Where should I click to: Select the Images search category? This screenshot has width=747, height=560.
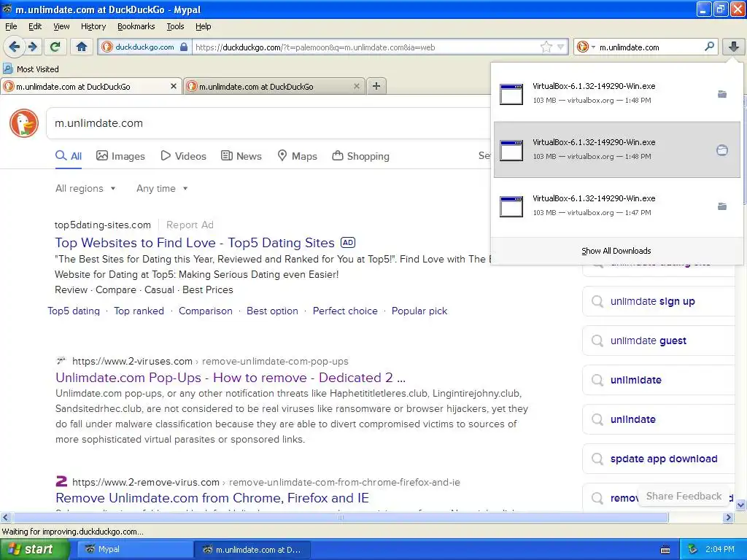120,156
